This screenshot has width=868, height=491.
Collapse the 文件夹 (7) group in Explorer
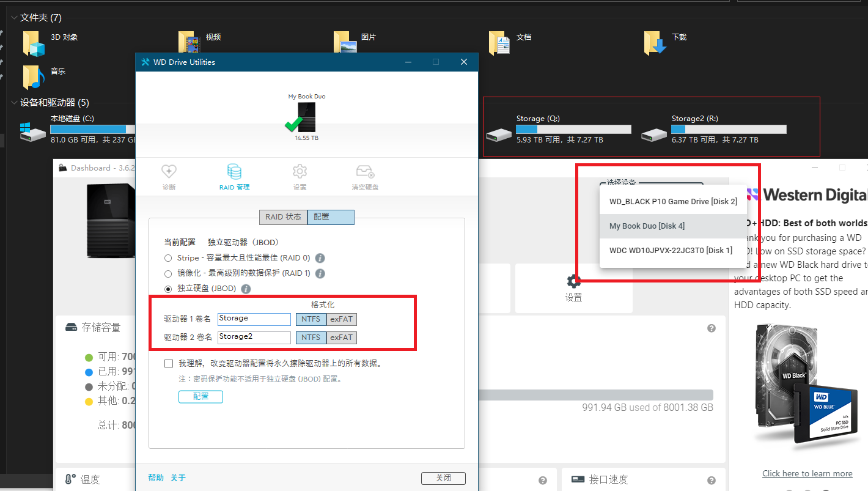point(15,18)
